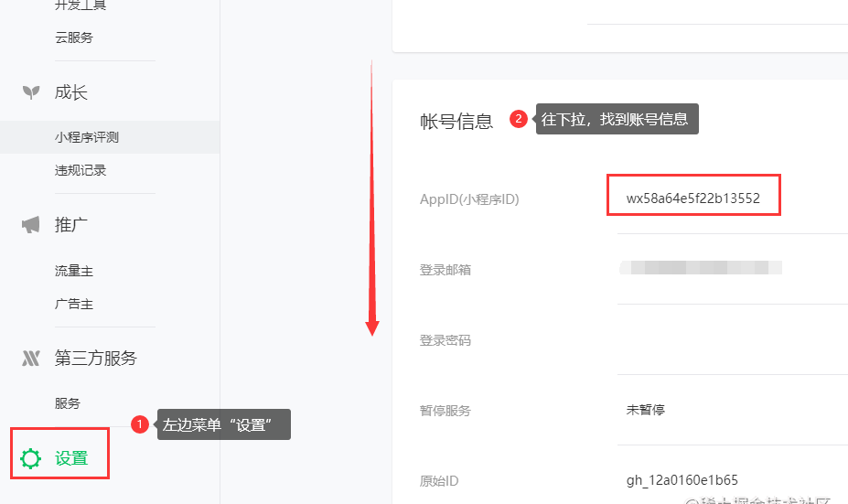Image resolution: width=848 pixels, height=504 pixels.
Task: Select the 成长 section heading
Action: pos(70,92)
